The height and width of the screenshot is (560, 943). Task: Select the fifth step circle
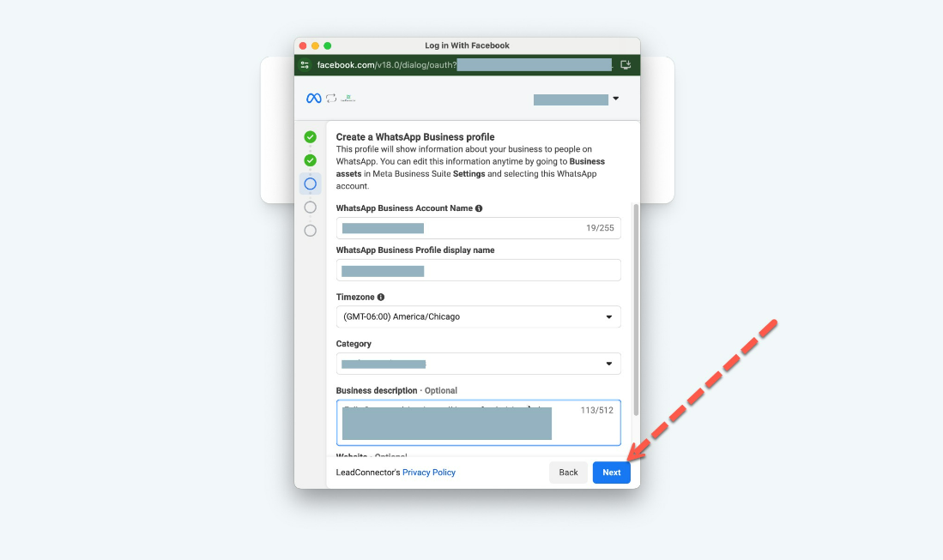pyautogui.click(x=310, y=231)
